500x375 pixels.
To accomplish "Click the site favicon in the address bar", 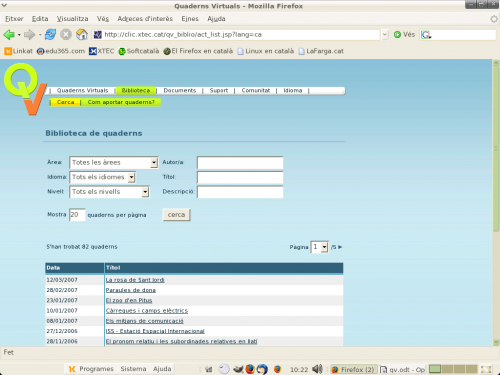I will [x=97, y=34].
